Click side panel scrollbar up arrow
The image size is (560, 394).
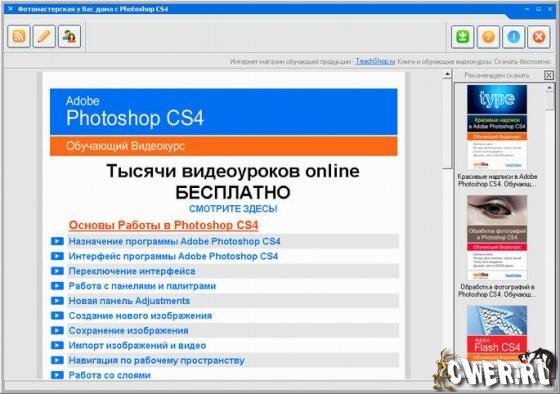tap(549, 88)
